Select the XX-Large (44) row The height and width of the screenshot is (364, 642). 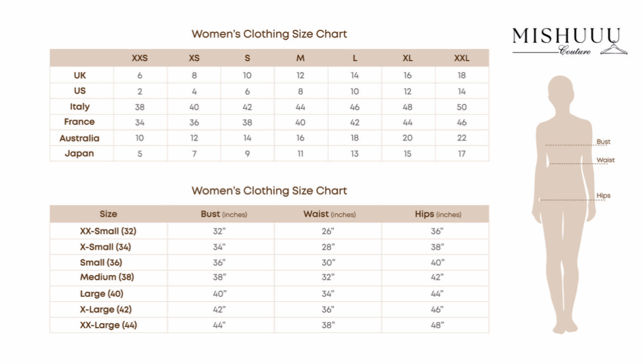point(108,325)
